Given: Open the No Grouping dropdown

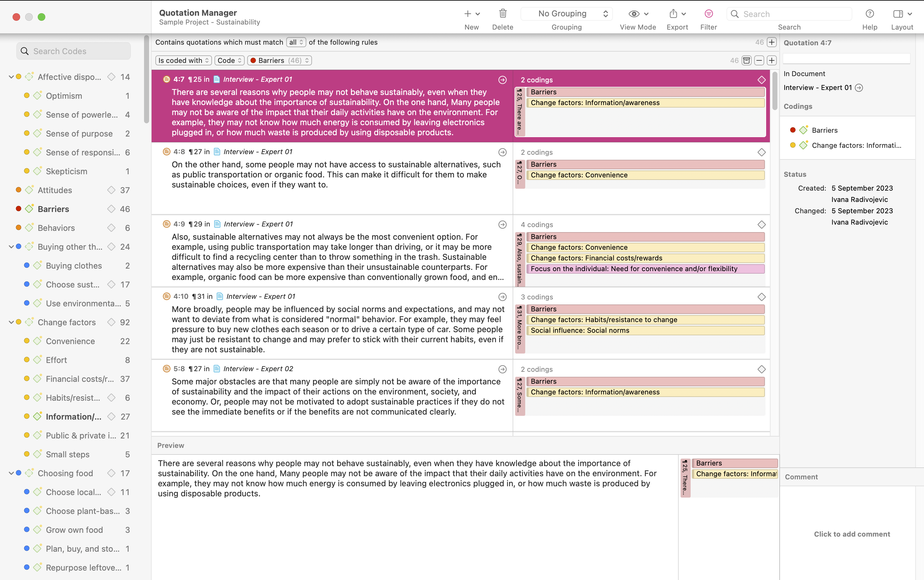Looking at the screenshot, I should click(566, 14).
